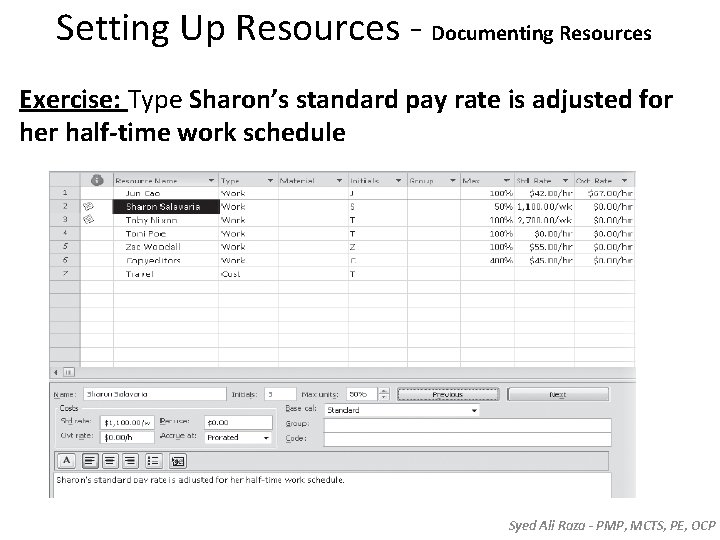Select row header number 5

click(65, 247)
